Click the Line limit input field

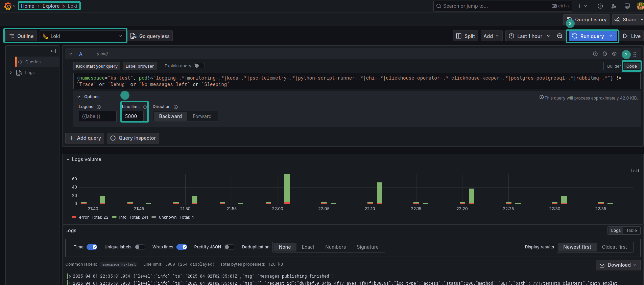click(x=133, y=116)
